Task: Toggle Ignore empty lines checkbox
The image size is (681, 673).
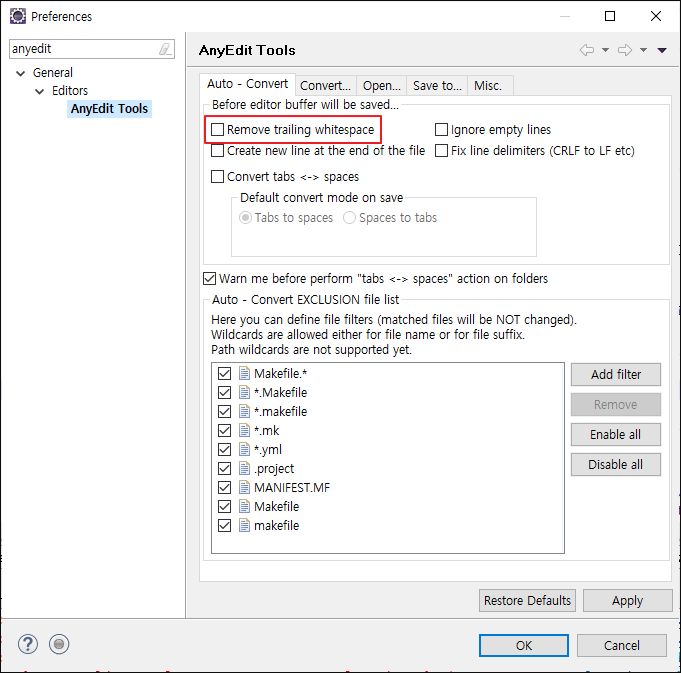Action: 441,129
